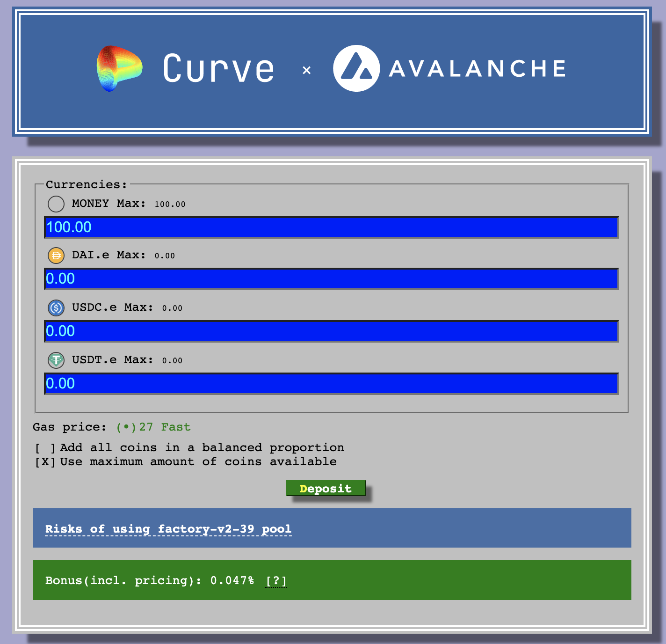
Task: Select the 27 Fast gas price option
Action: pos(153,427)
